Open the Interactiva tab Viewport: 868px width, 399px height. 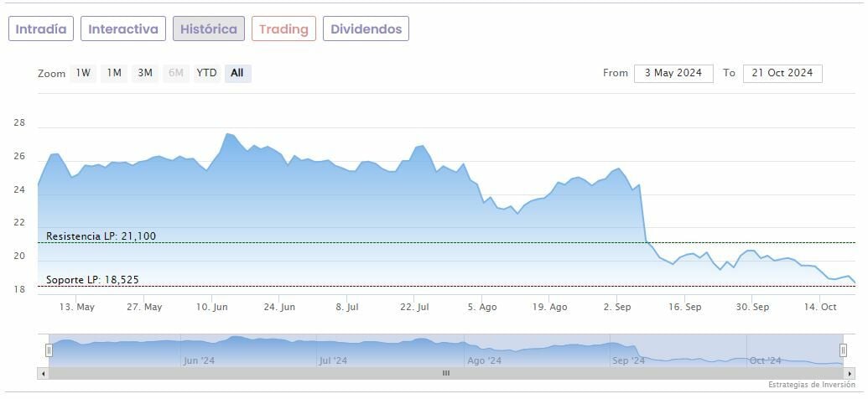(123, 29)
